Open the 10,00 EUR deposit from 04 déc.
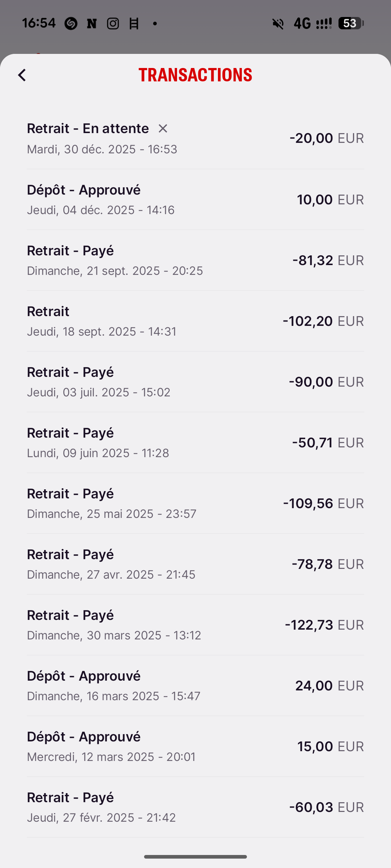 [195, 199]
